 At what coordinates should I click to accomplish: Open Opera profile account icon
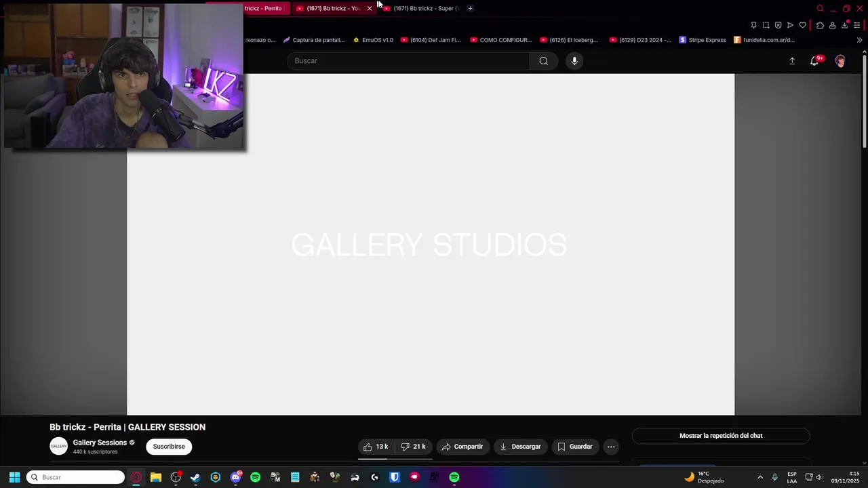pos(832,26)
